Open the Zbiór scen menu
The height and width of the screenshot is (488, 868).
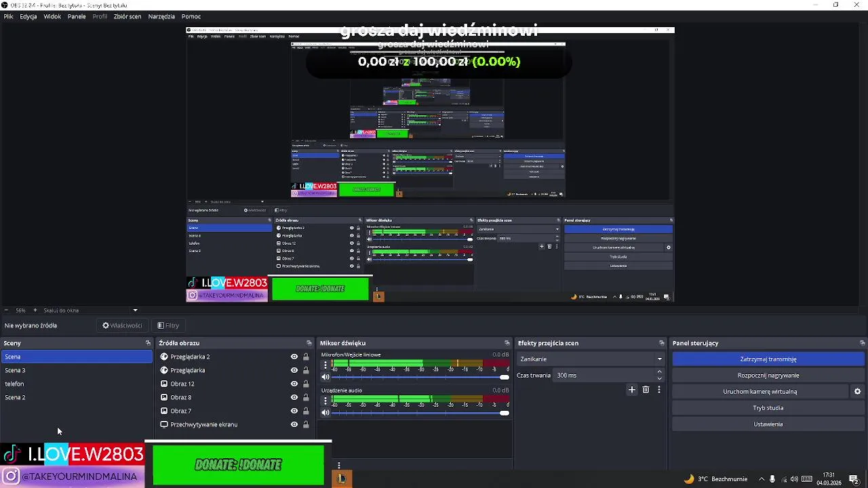(x=128, y=16)
